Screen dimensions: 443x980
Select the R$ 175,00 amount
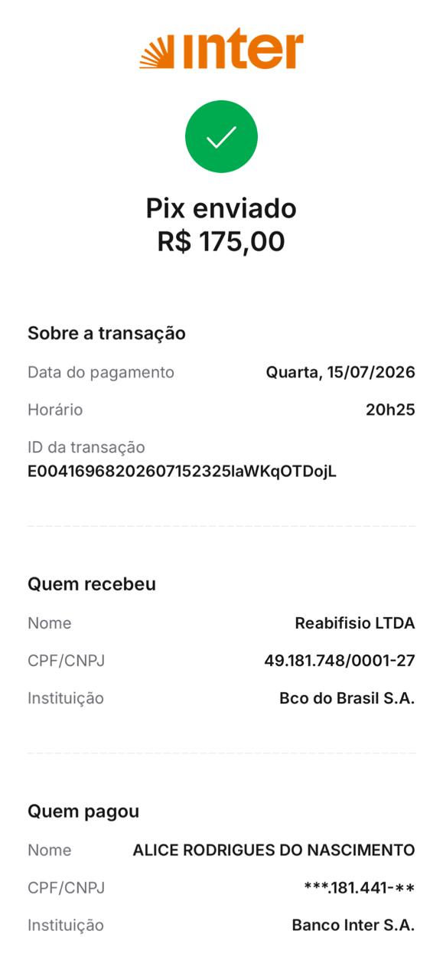[221, 241]
